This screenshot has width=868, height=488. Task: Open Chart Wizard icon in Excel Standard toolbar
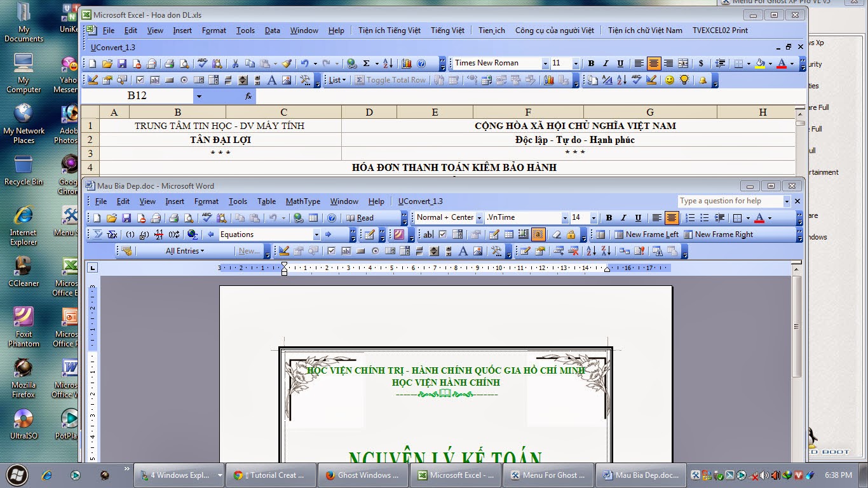[407, 64]
